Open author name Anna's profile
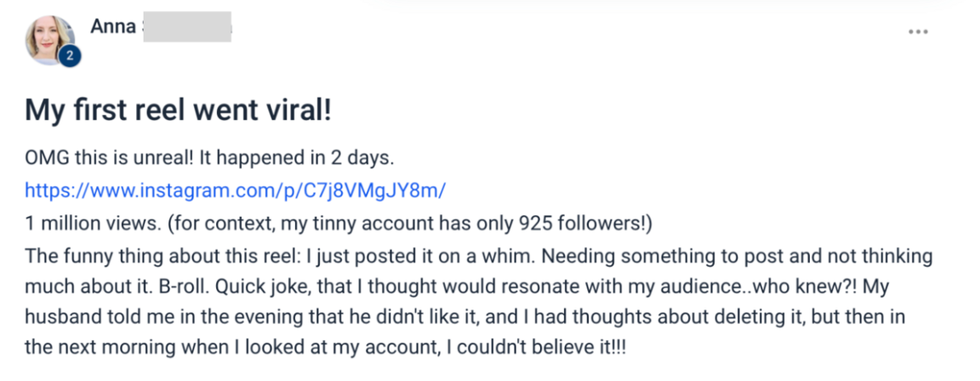980x381 pixels. pos(113,27)
